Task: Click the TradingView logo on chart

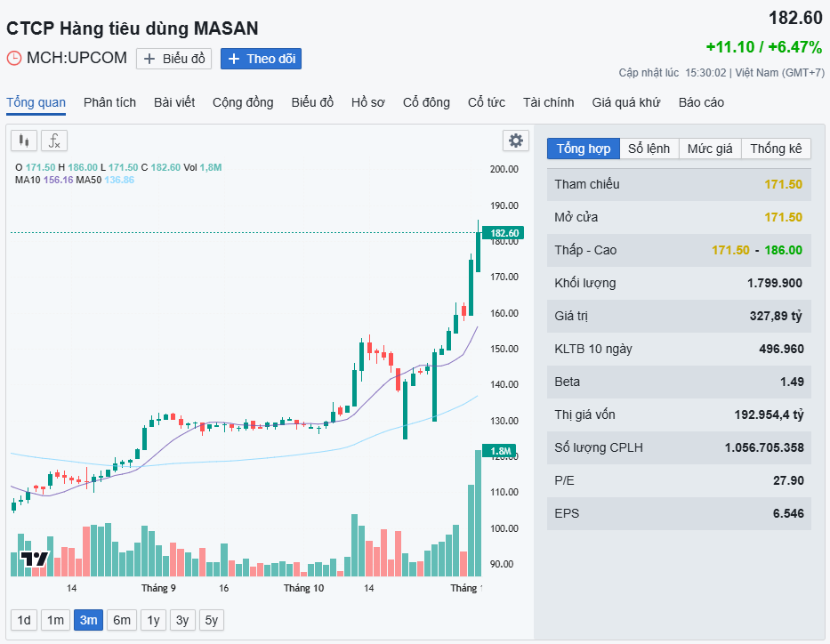Action: (x=35, y=559)
